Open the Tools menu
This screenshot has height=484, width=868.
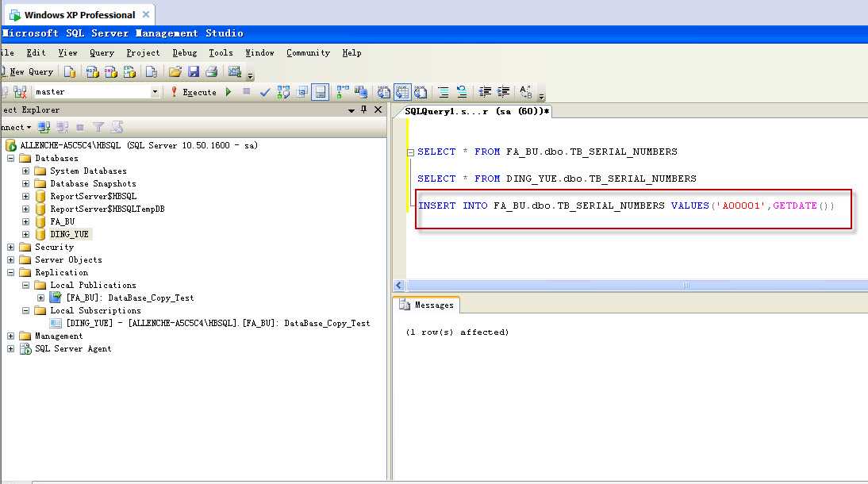click(x=221, y=52)
